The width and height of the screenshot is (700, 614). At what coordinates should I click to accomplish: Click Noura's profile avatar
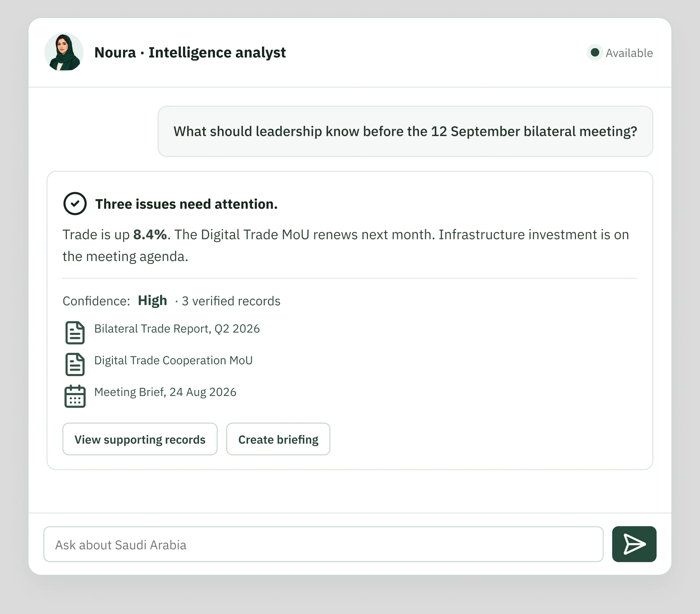pos(64,52)
